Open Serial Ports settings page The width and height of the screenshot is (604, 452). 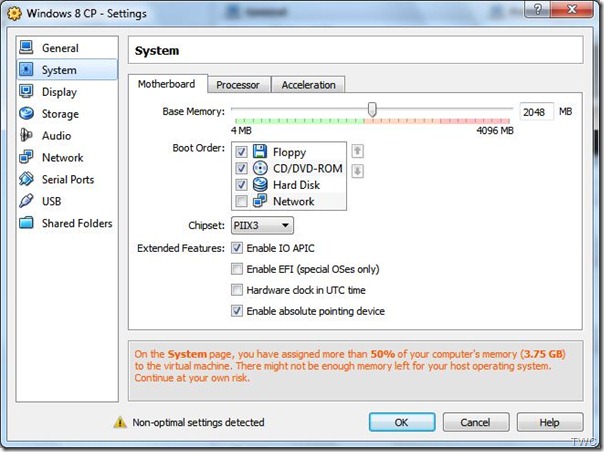click(x=67, y=180)
